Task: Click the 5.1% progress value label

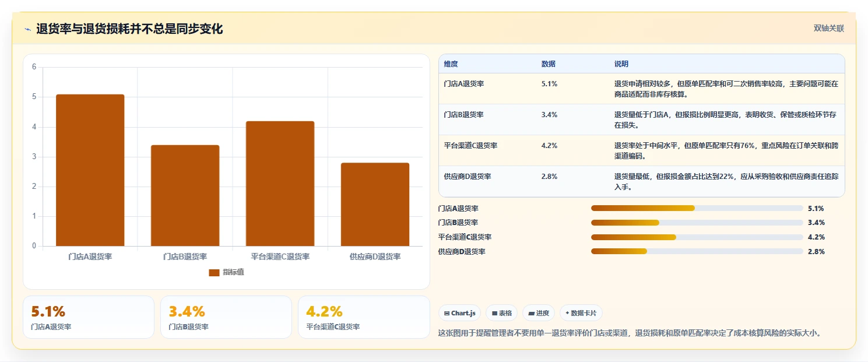Action: click(816, 208)
